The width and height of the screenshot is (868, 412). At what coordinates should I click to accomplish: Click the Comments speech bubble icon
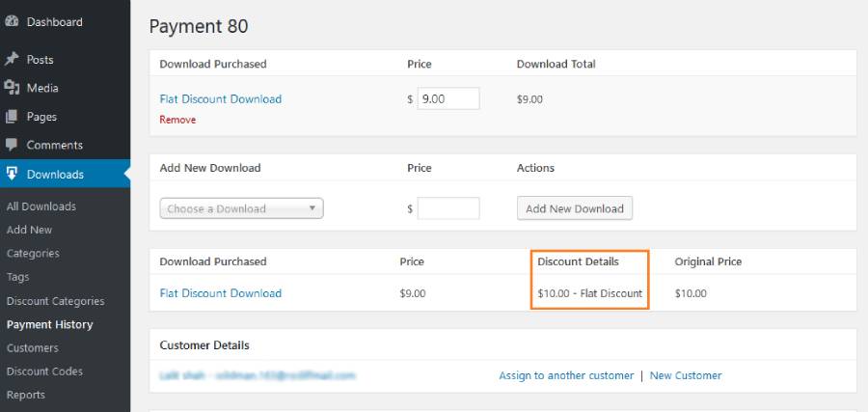(x=13, y=145)
